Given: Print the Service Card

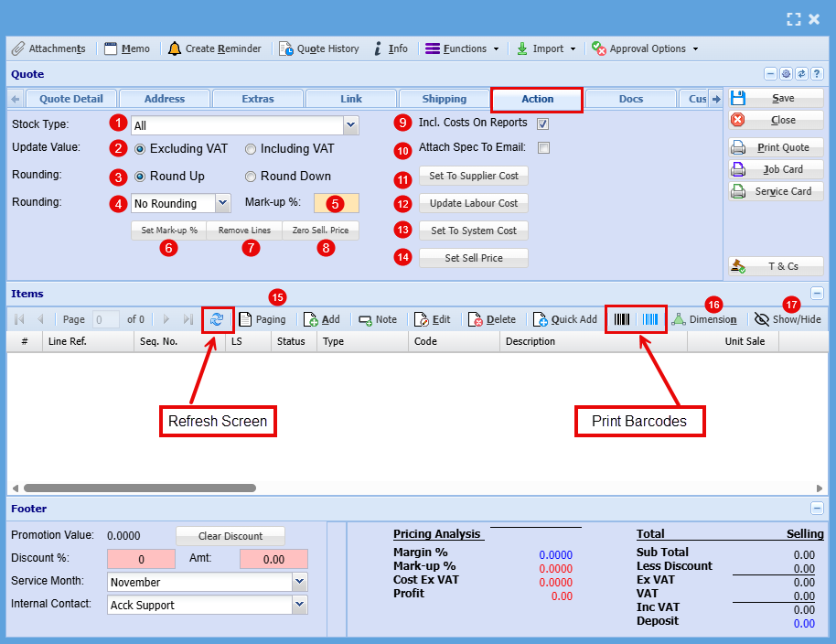Looking at the screenshot, I should [776, 191].
